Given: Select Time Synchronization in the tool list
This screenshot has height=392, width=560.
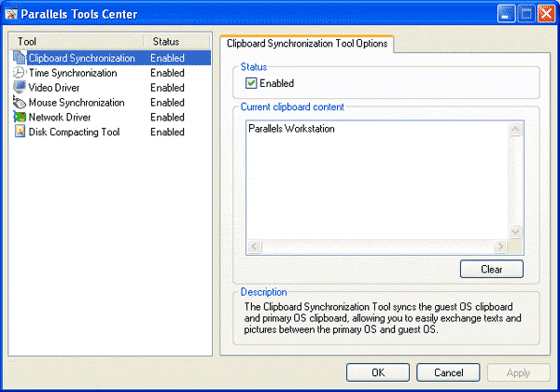Looking at the screenshot, I should (x=73, y=73).
